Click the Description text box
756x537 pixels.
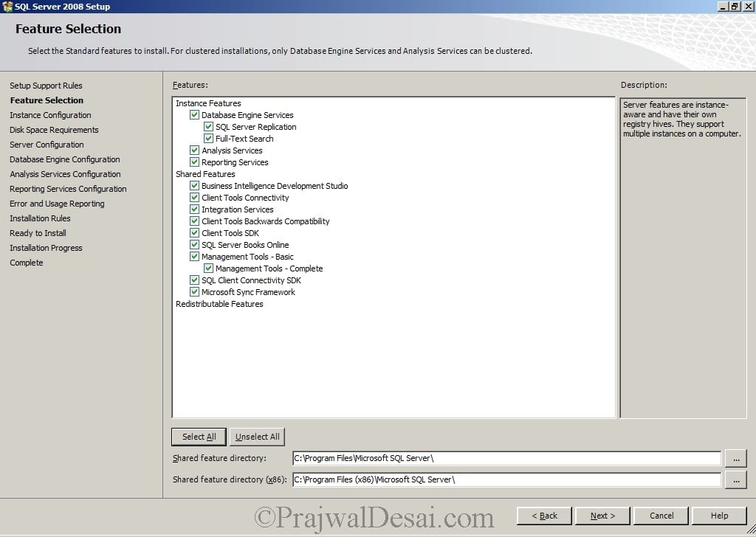coord(683,257)
